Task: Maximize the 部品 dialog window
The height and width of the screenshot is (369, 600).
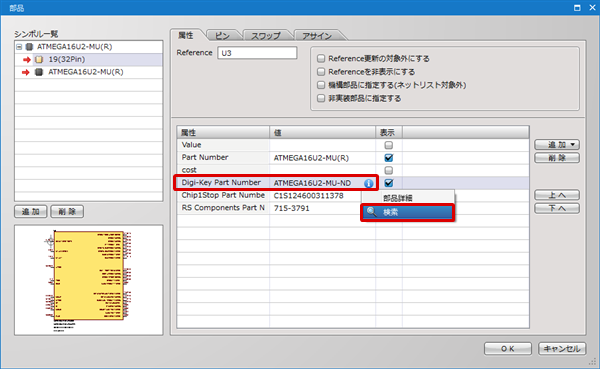Action: coord(577,8)
